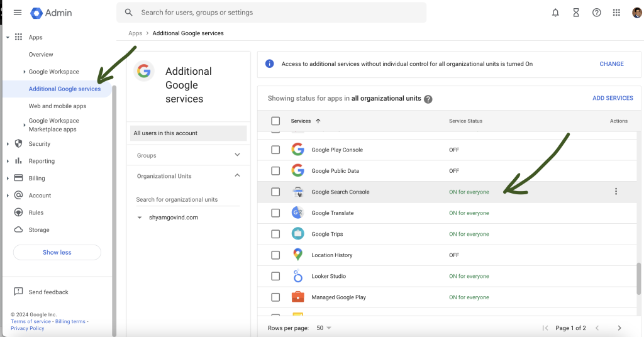This screenshot has height=337, width=644.
Task: Open Overview in the sidebar
Action: point(41,54)
